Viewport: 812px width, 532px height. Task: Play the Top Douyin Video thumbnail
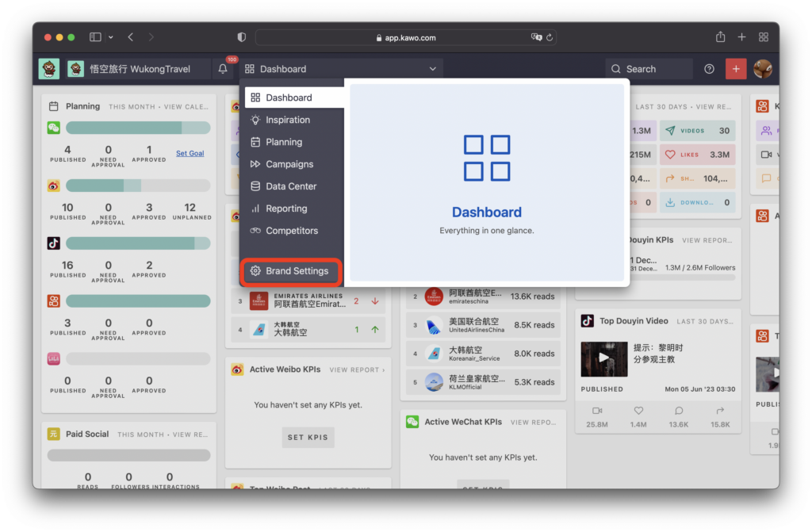coord(603,359)
